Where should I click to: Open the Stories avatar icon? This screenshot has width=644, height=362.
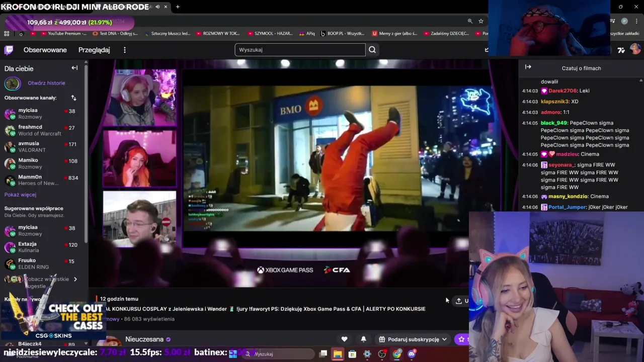tap(13, 83)
